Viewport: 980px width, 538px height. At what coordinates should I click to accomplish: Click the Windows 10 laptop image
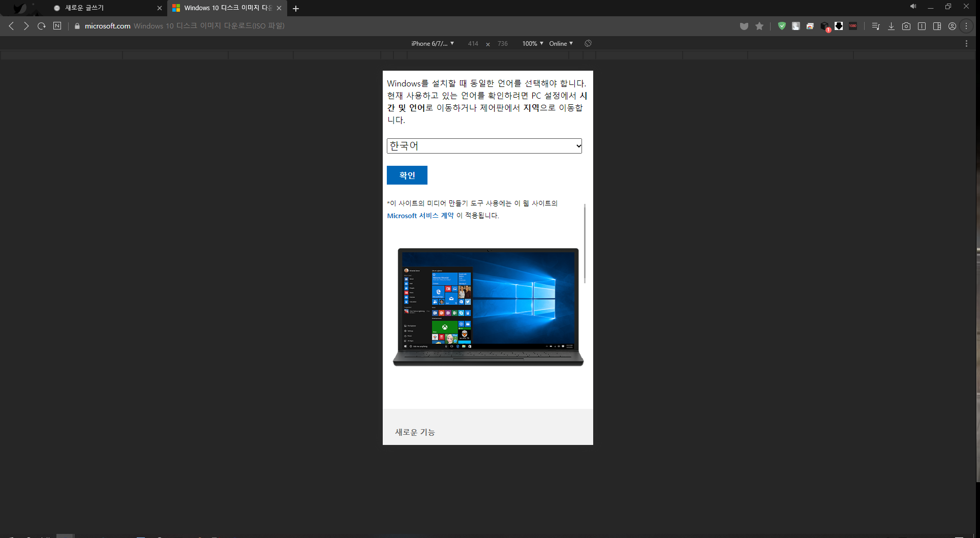(488, 307)
